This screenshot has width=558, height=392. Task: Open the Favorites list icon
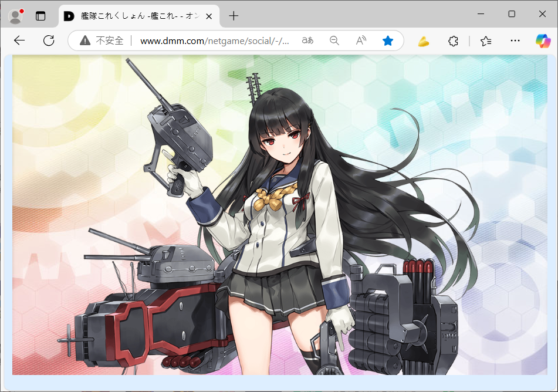pyautogui.click(x=486, y=41)
